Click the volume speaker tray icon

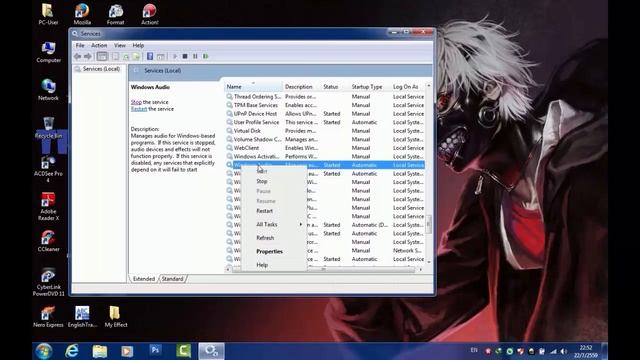(x=564, y=351)
